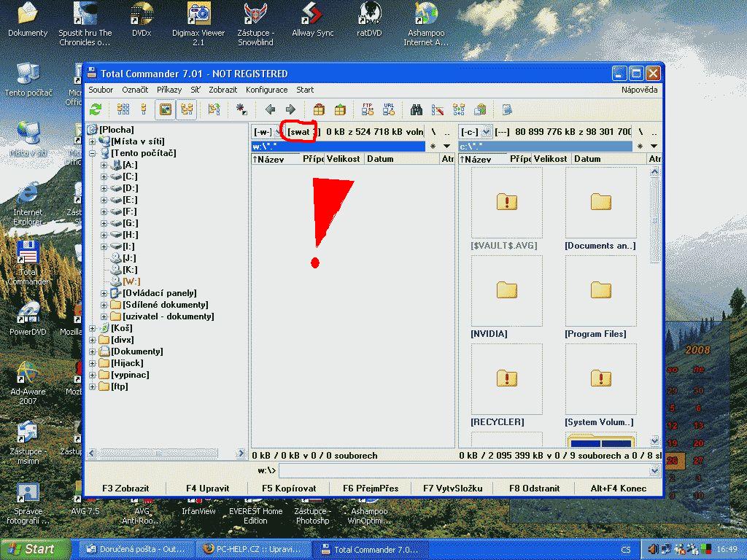Click the right panel vertical scrollbar down arrow
747x560 pixels.
point(654,441)
